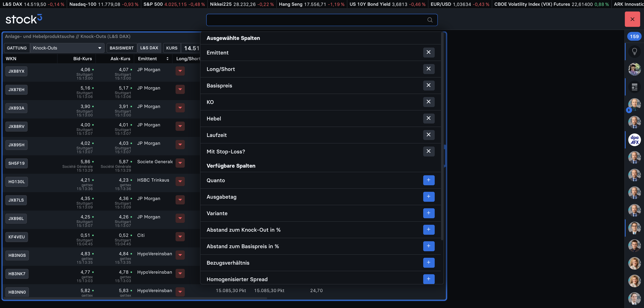This screenshot has width=644, height=308.
Task: Open WKN JX88RV
Action: click(x=16, y=126)
